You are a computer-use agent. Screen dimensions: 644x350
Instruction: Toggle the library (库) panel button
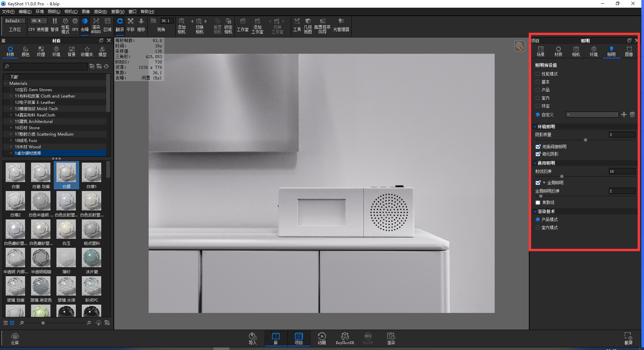coord(276,338)
